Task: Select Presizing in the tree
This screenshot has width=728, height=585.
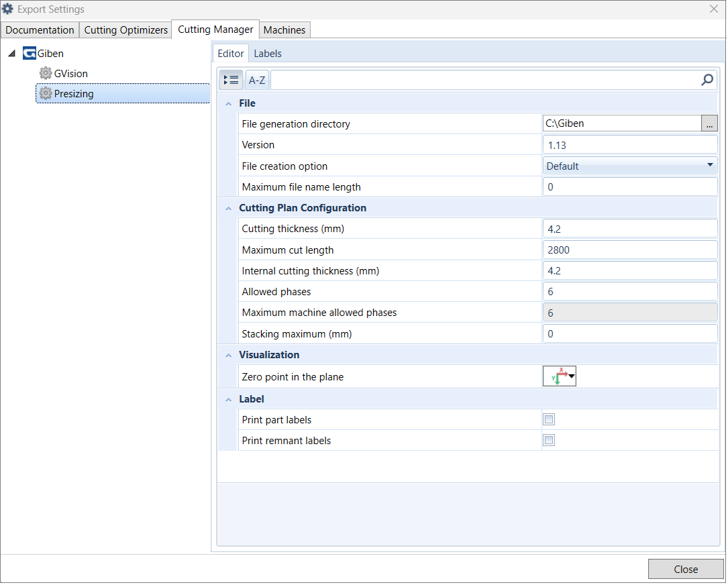Action: (x=123, y=93)
